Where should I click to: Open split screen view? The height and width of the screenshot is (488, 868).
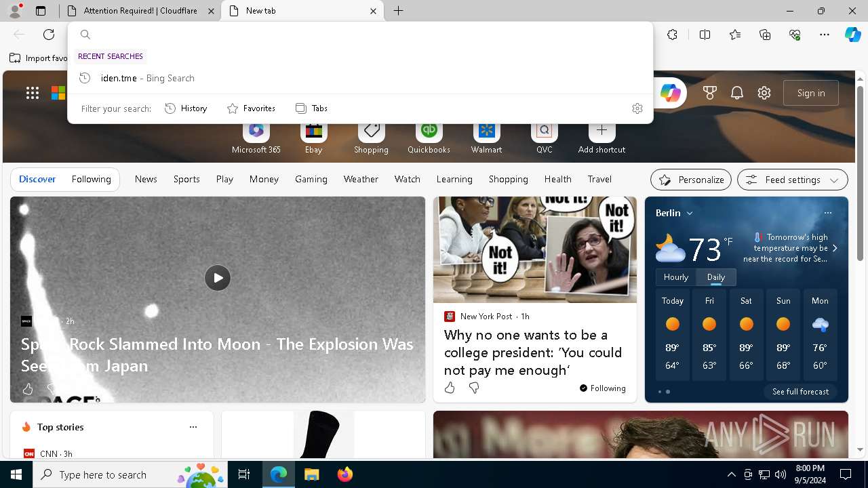tap(705, 35)
